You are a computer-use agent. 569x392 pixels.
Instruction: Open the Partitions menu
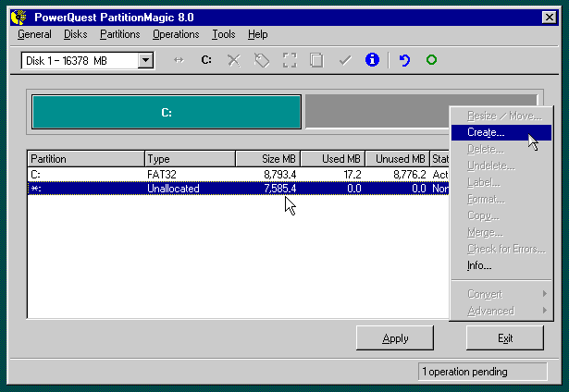click(119, 34)
